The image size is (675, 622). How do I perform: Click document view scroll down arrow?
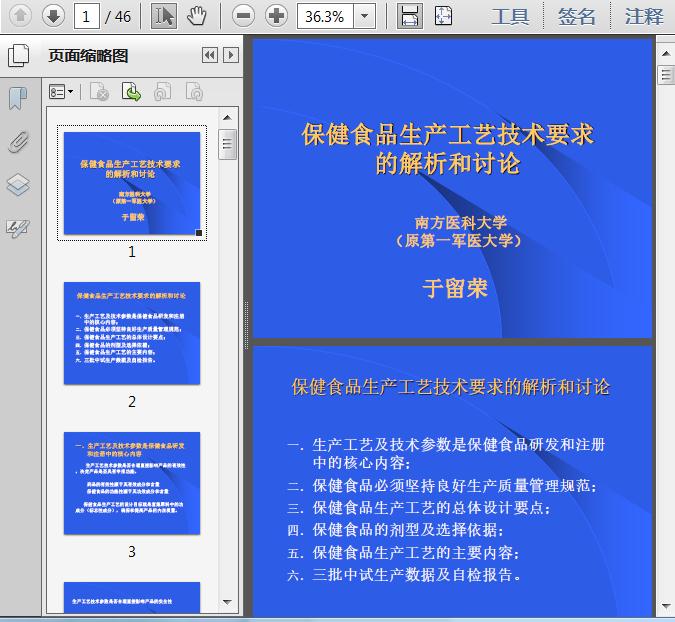[x=666, y=606]
